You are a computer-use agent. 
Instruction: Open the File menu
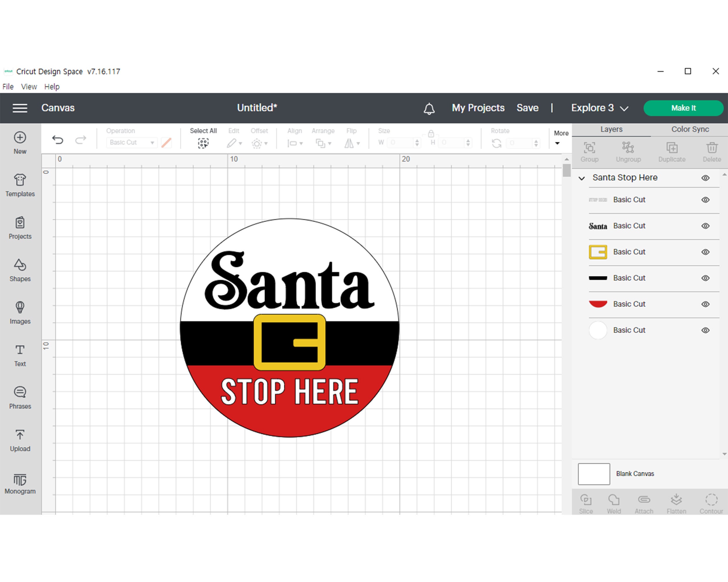click(8, 87)
